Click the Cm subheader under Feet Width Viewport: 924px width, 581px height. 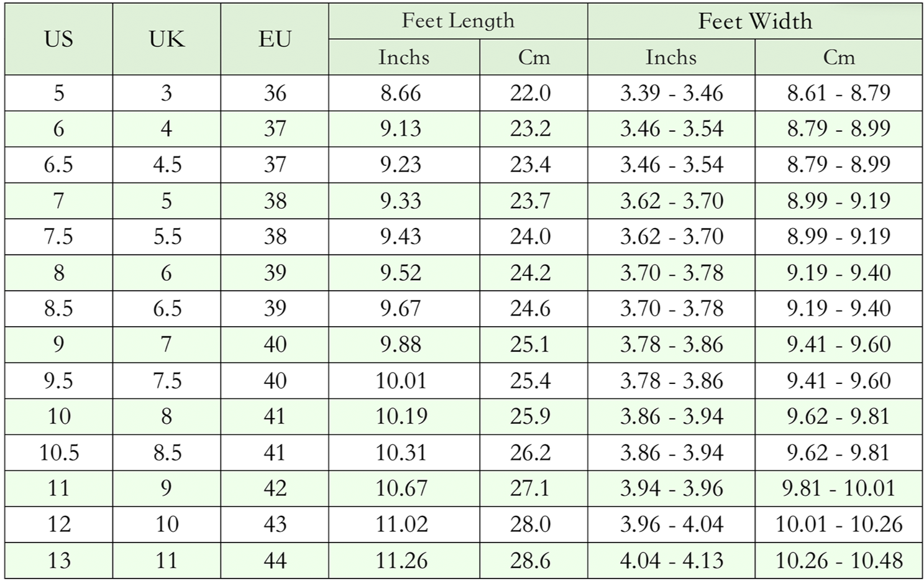click(839, 57)
